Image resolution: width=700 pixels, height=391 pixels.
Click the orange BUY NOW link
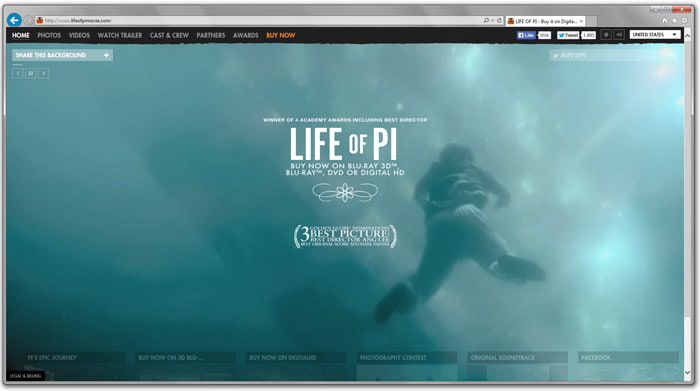pyautogui.click(x=281, y=35)
